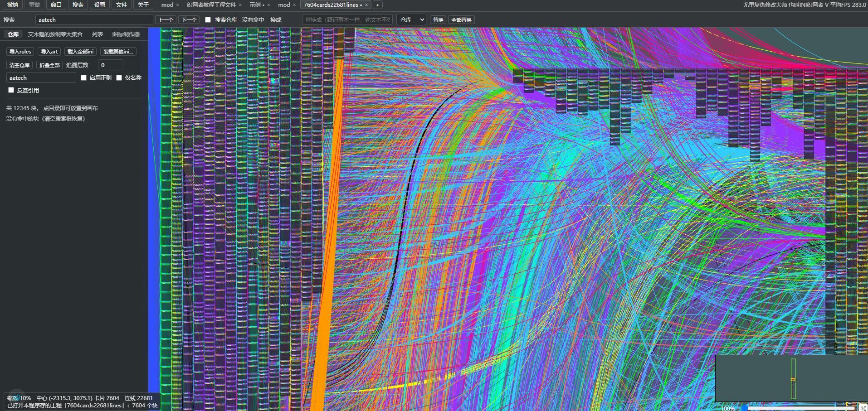Open the 设置 menu

point(100,5)
